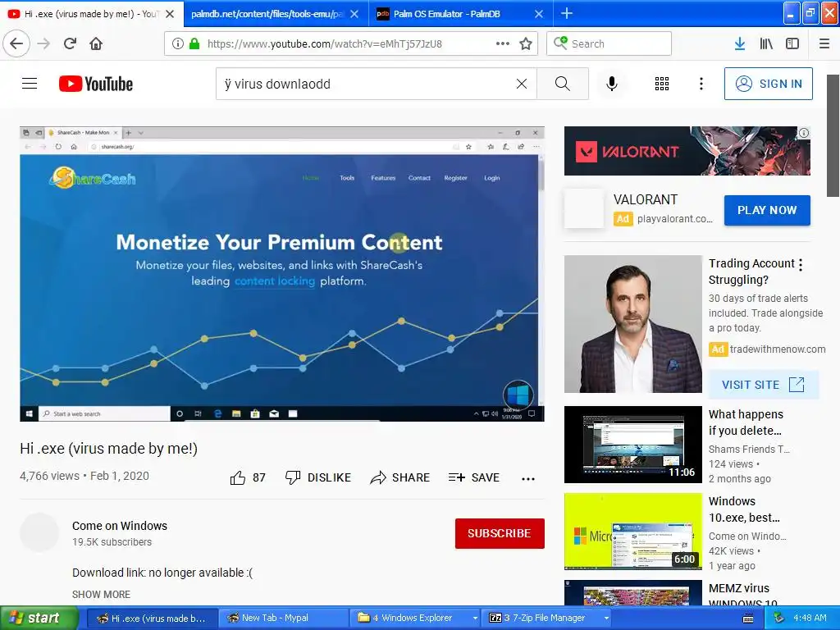
Task: Open the on-screen keyboard tray icon
Action: (x=748, y=619)
